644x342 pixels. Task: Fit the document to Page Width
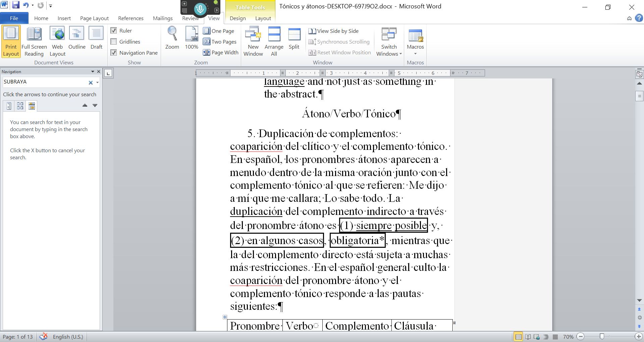coord(221,52)
